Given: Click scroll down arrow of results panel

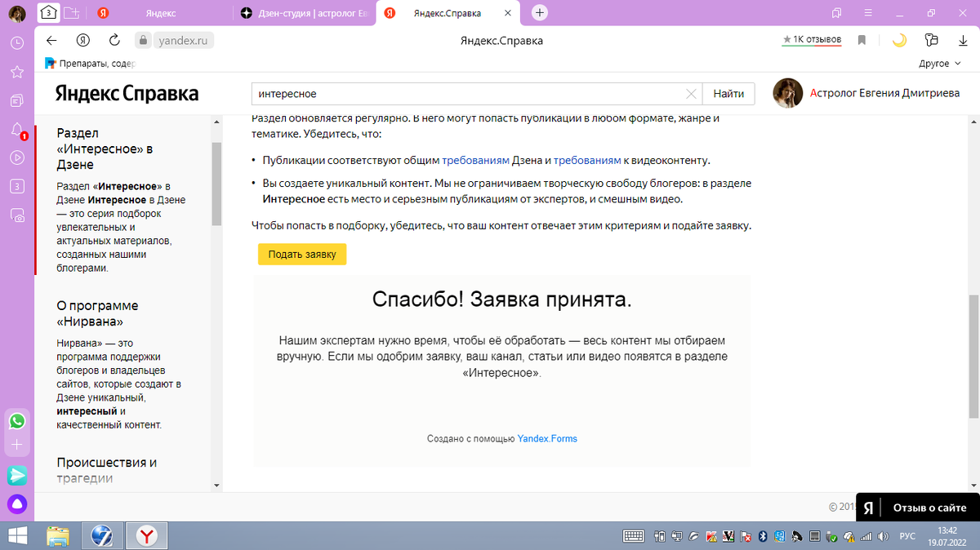Looking at the screenshot, I should (216, 485).
